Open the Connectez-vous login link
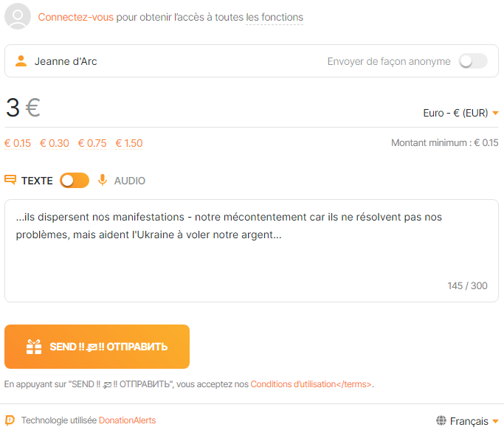This screenshot has width=504, height=430. pyautogui.click(x=76, y=17)
